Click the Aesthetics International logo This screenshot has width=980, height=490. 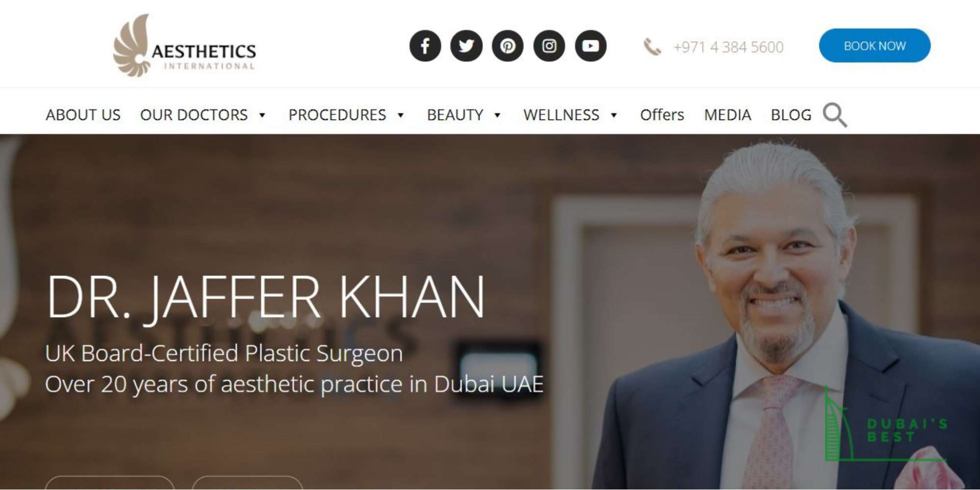pyautogui.click(x=184, y=46)
